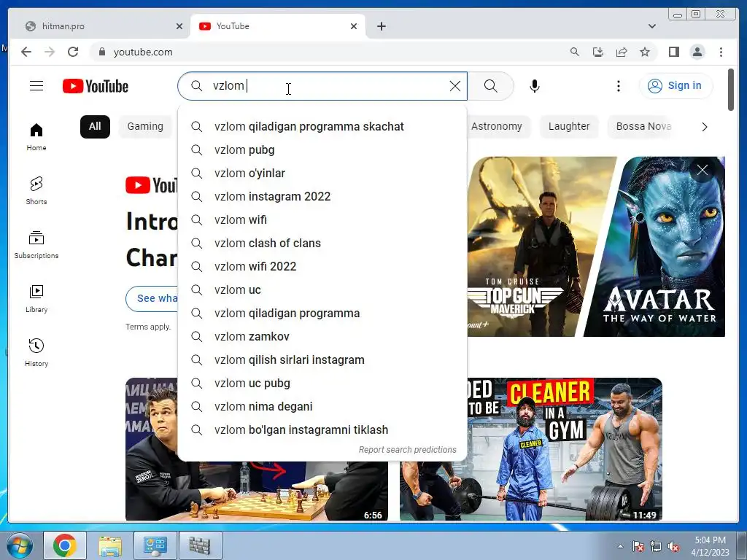Open History from the sidebar

[x=36, y=353]
